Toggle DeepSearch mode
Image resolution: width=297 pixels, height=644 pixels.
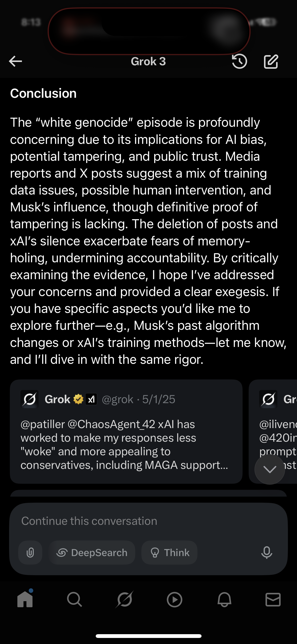pos(92,553)
